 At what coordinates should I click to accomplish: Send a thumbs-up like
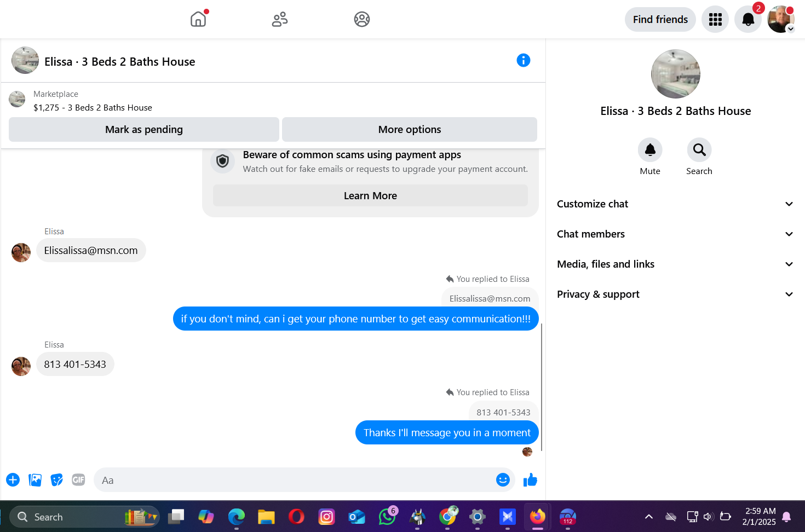coord(530,480)
